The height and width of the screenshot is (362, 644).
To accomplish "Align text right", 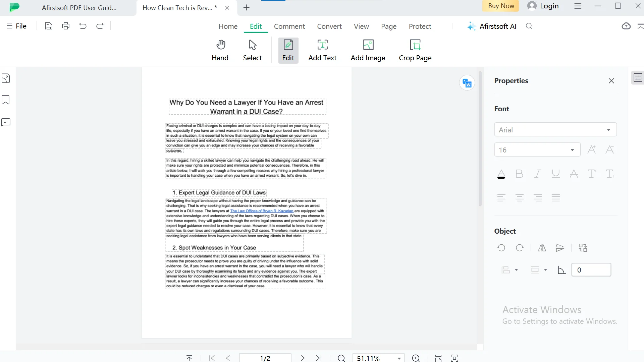I will pyautogui.click(x=538, y=198).
